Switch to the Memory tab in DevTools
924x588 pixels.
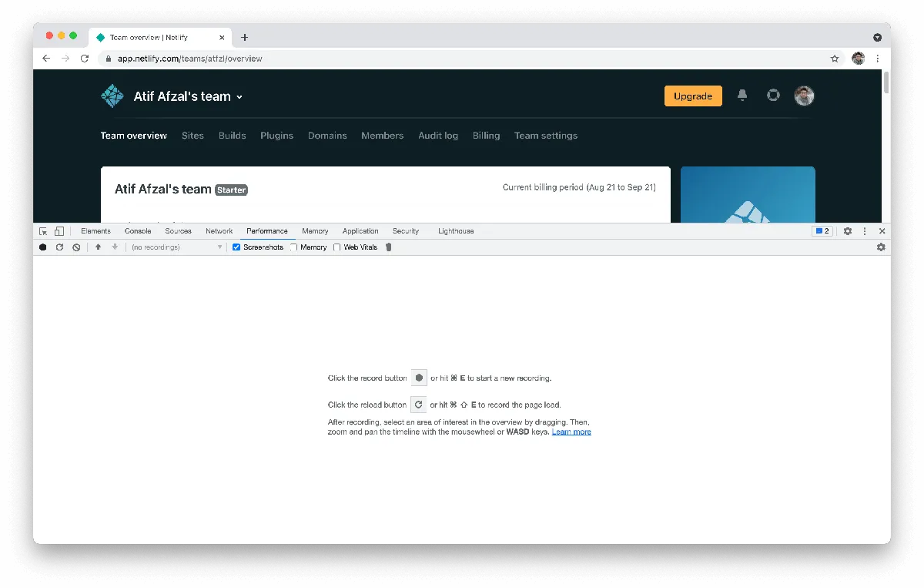(x=315, y=231)
